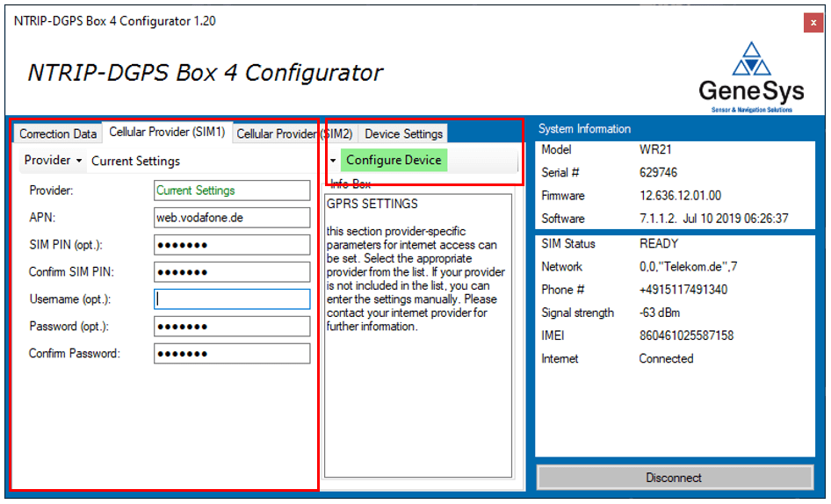Viewport: 831px width, 504px height.
Task: Open the arrow dropdown beside Configure Device
Action: pos(333,160)
